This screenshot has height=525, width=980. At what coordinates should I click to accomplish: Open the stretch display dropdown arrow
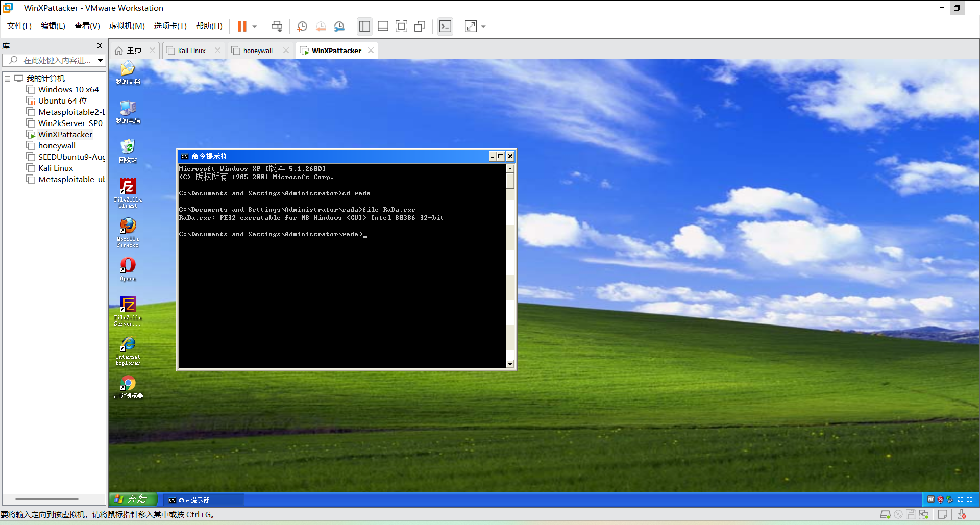[x=483, y=26]
